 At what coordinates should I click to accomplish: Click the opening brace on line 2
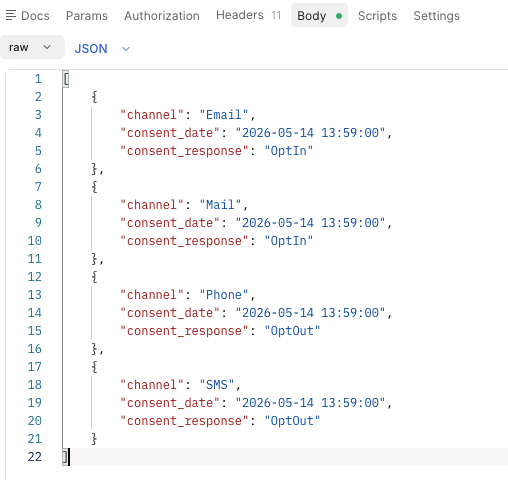coord(94,97)
